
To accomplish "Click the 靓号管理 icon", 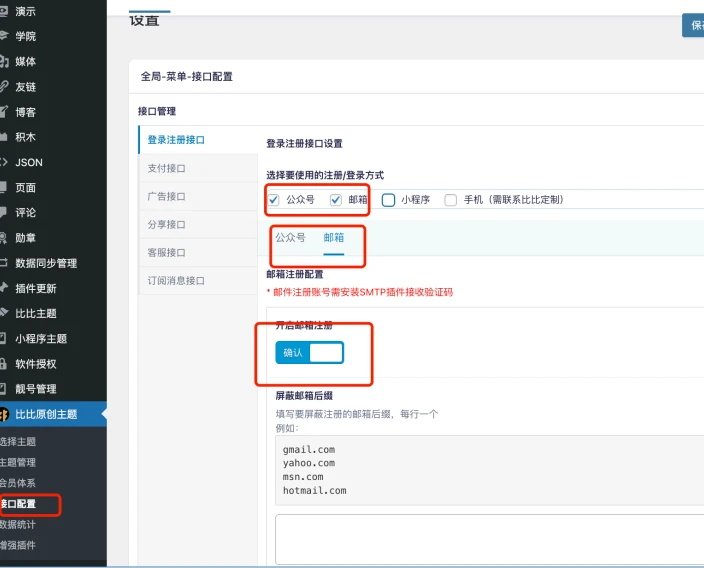I will 4,388.
